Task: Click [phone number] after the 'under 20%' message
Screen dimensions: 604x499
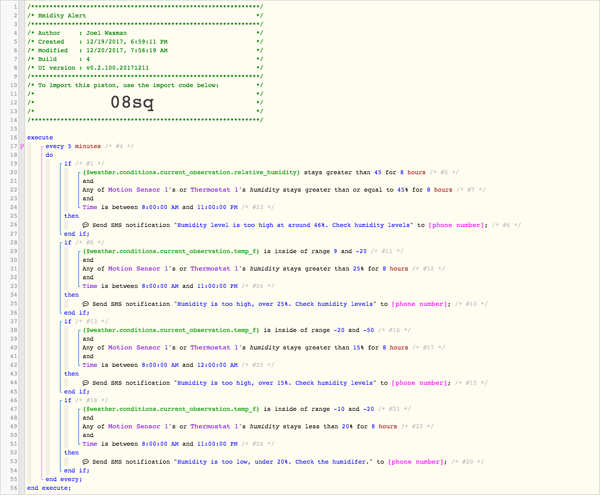Action: (x=416, y=462)
